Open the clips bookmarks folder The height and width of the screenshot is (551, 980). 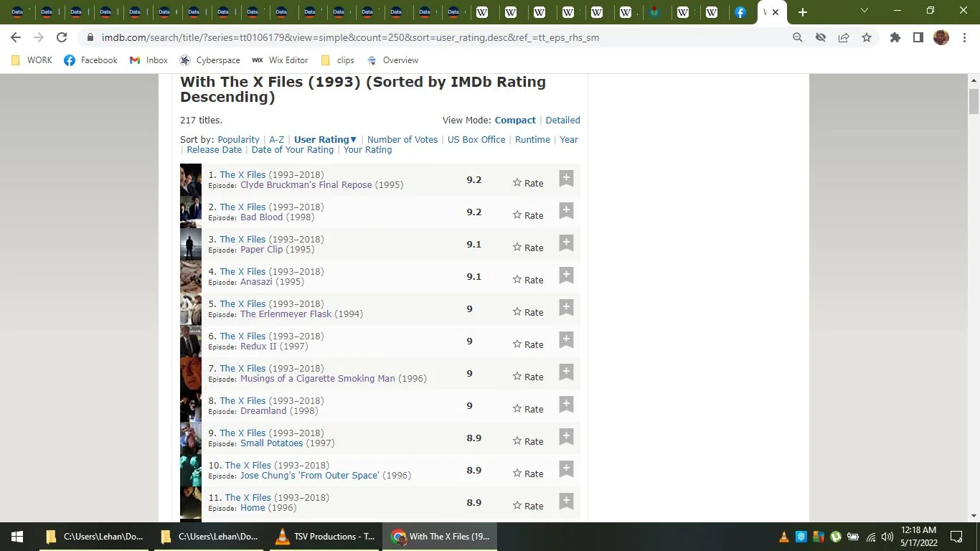coord(338,60)
